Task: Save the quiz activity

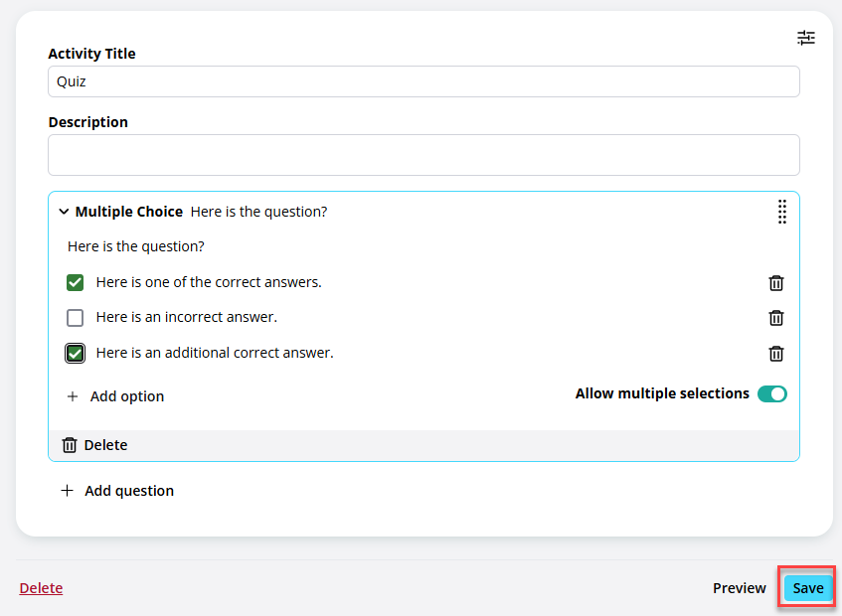Action: (808, 588)
